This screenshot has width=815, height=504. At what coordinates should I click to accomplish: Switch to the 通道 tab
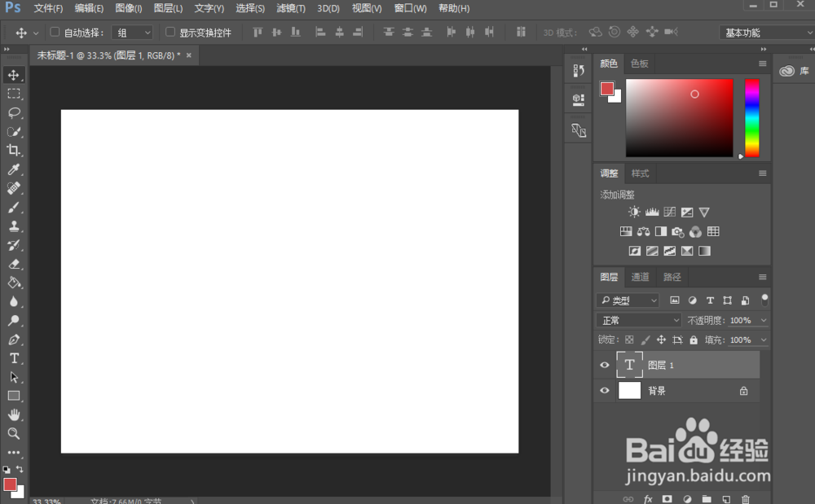[640, 277]
